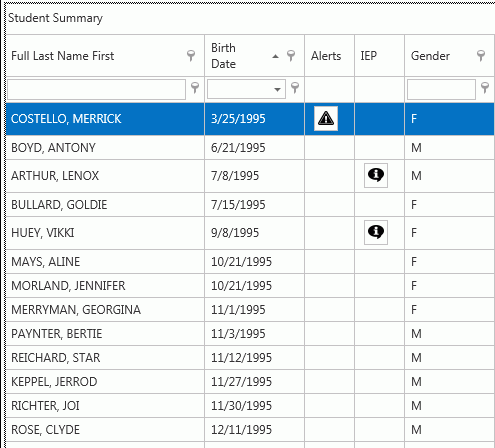Sort by Full Last Name First column

coord(63,56)
